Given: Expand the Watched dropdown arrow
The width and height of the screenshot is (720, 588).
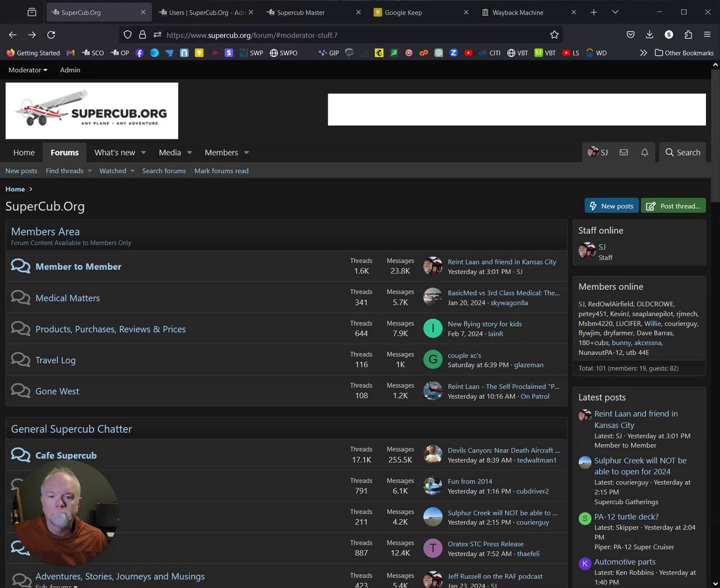Looking at the screenshot, I should click(132, 171).
